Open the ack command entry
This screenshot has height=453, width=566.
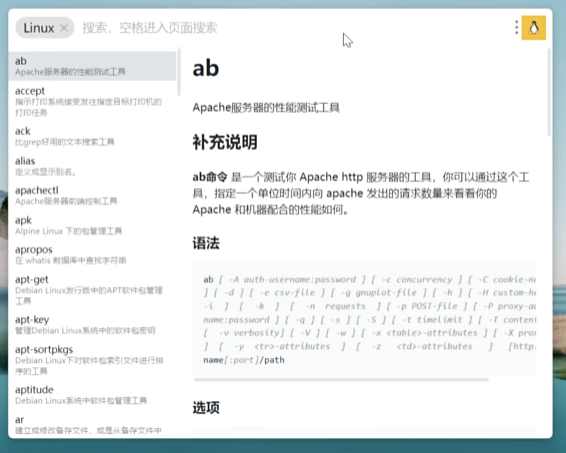tap(92, 136)
